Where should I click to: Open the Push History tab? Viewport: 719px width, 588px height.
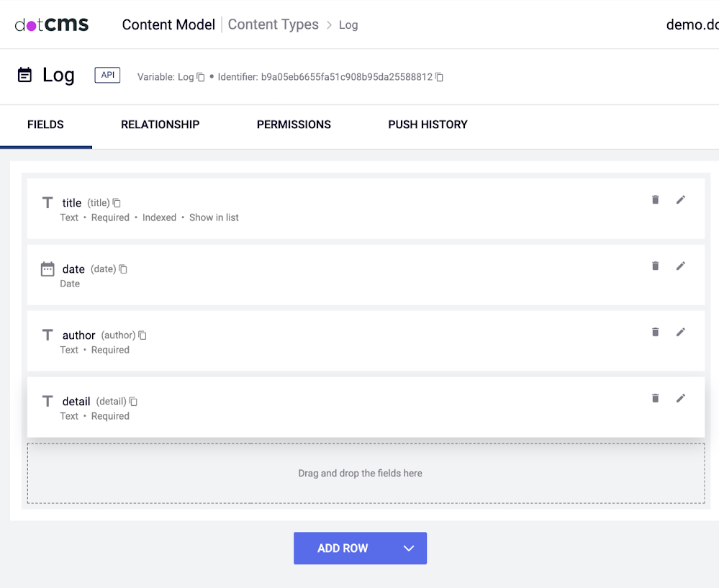[x=428, y=125]
